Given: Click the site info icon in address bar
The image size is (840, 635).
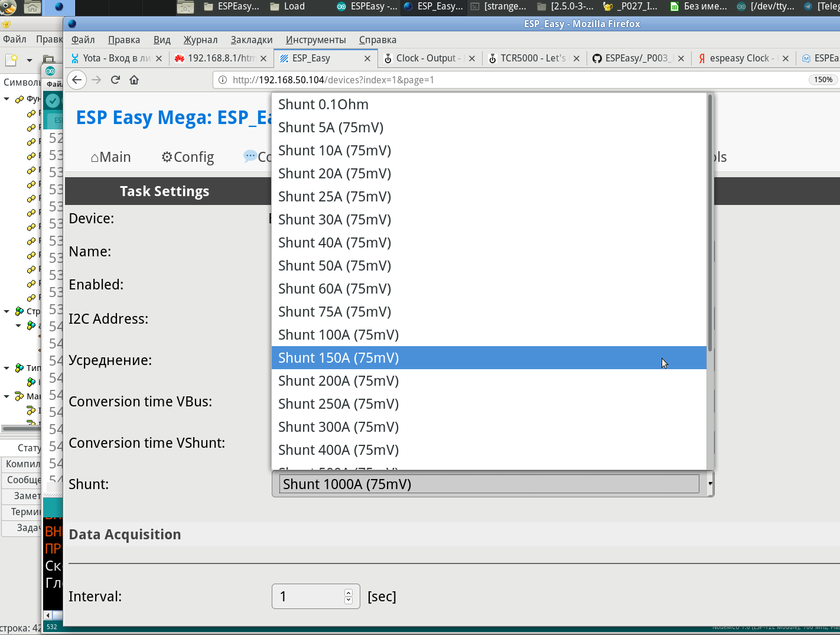Looking at the screenshot, I should pyautogui.click(x=223, y=80).
